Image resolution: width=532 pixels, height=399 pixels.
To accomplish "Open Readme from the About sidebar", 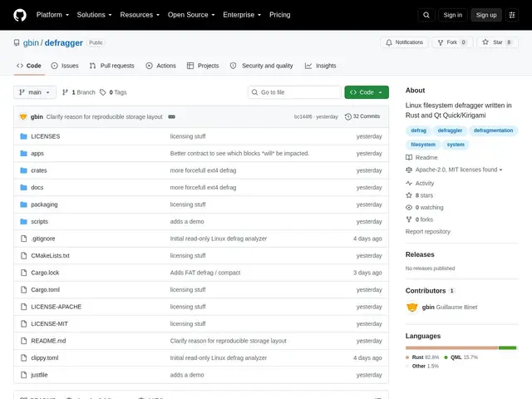I will point(421,157).
